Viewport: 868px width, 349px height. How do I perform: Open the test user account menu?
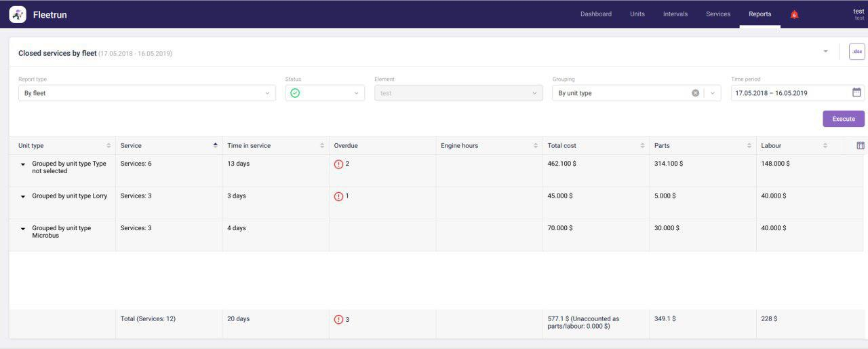pyautogui.click(x=858, y=14)
